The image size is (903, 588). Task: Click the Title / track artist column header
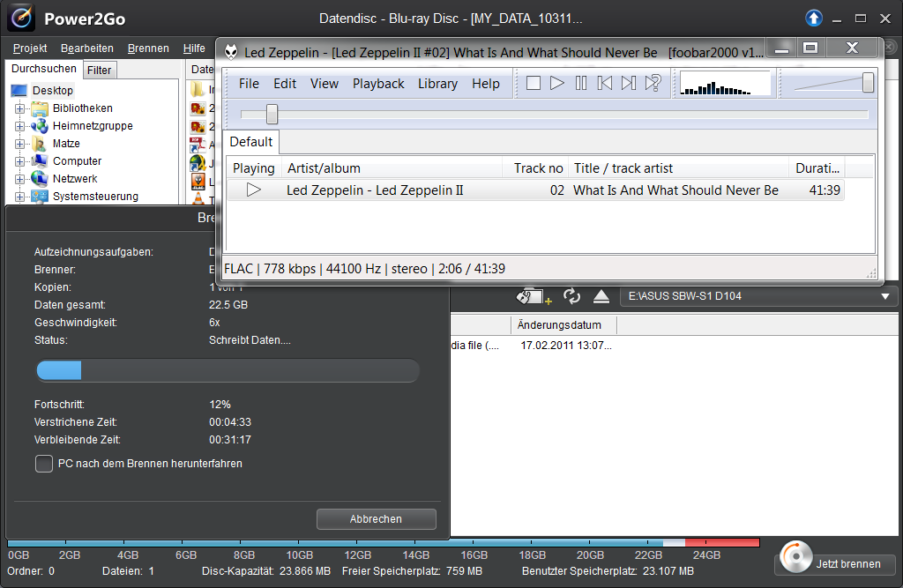click(x=678, y=168)
